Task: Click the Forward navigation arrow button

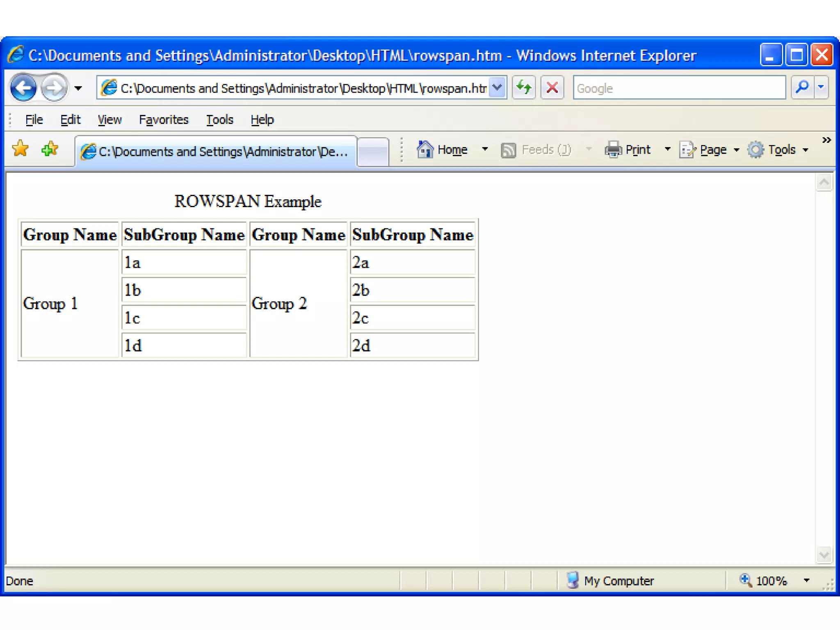Action: click(x=54, y=87)
